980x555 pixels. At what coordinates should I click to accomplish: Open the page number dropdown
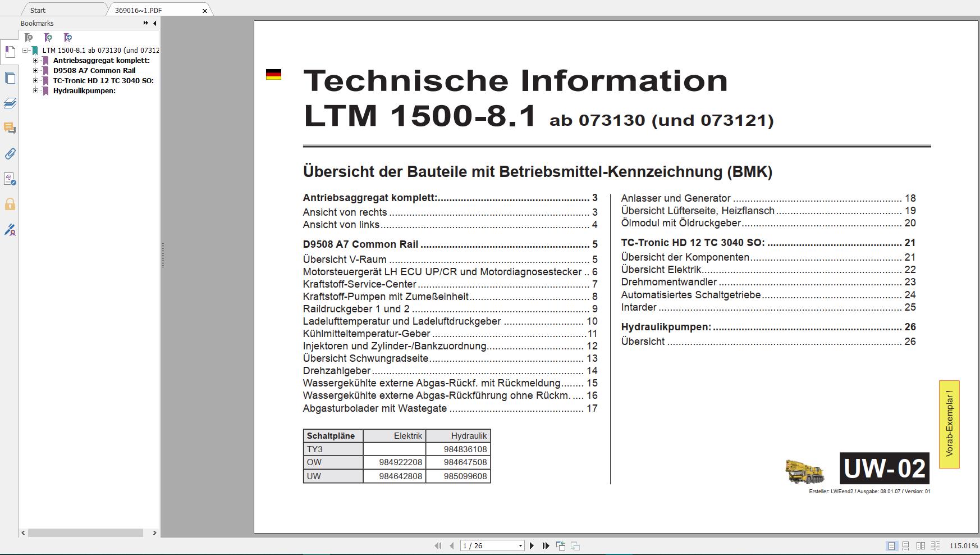coord(521,545)
